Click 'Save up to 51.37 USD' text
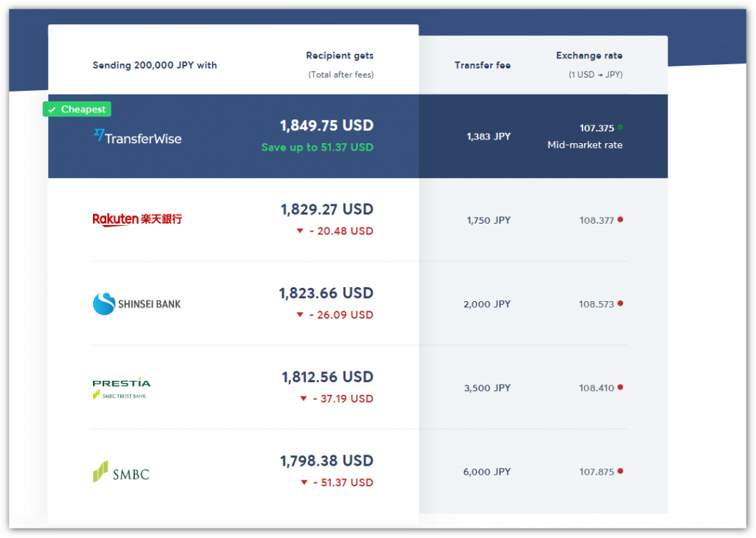This screenshot has height=538, width=756. tap(317, 148)
